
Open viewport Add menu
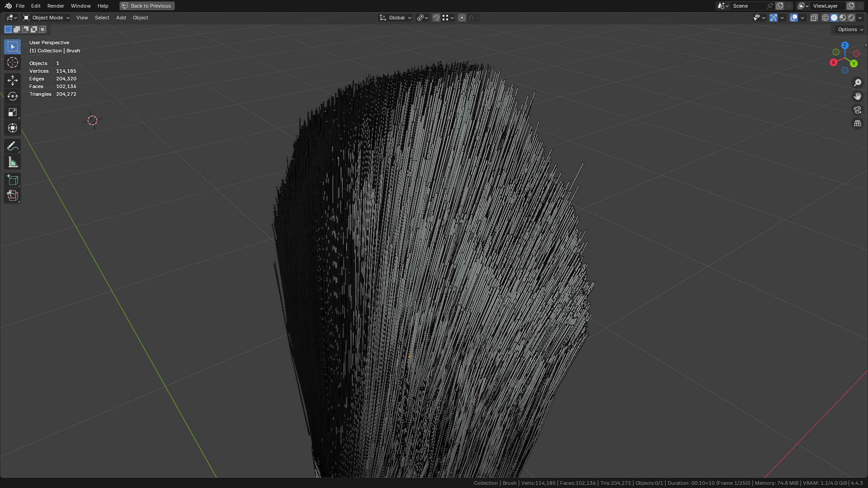121,18
